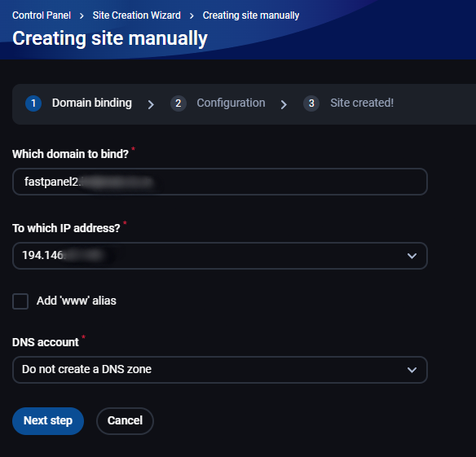Click the step 2 number circle

(x=178, y=103)
